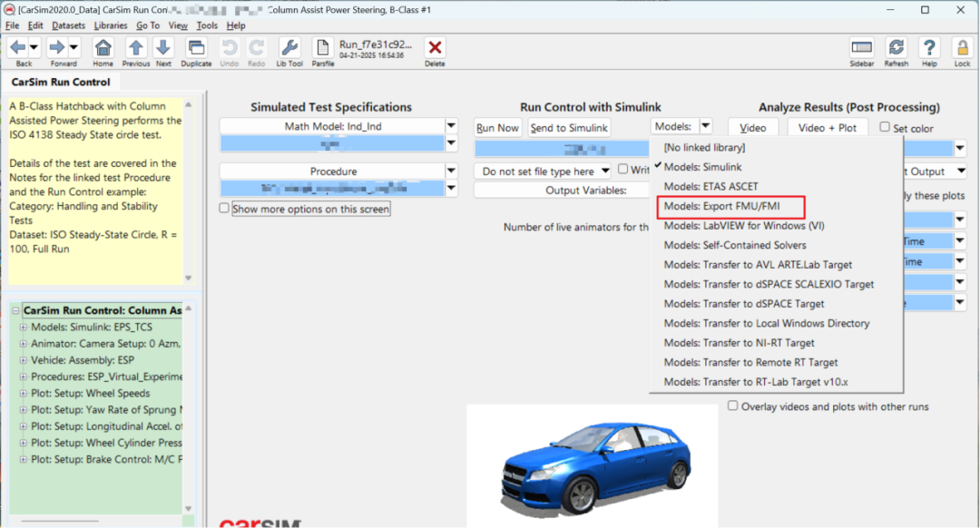Viewport: 980px width, 528px height.
Task: Collapse the CarSim Run Control root node
Action: tap(15, 310)
